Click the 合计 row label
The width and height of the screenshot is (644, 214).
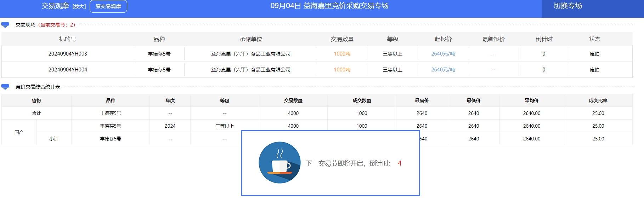[x=36, y=113]
